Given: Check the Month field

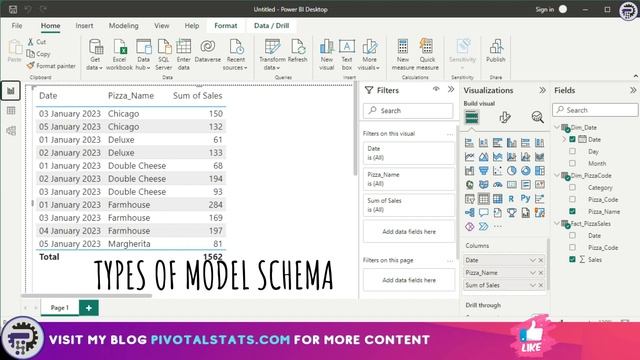Looking at the screenshot, I should click(572, 163).
